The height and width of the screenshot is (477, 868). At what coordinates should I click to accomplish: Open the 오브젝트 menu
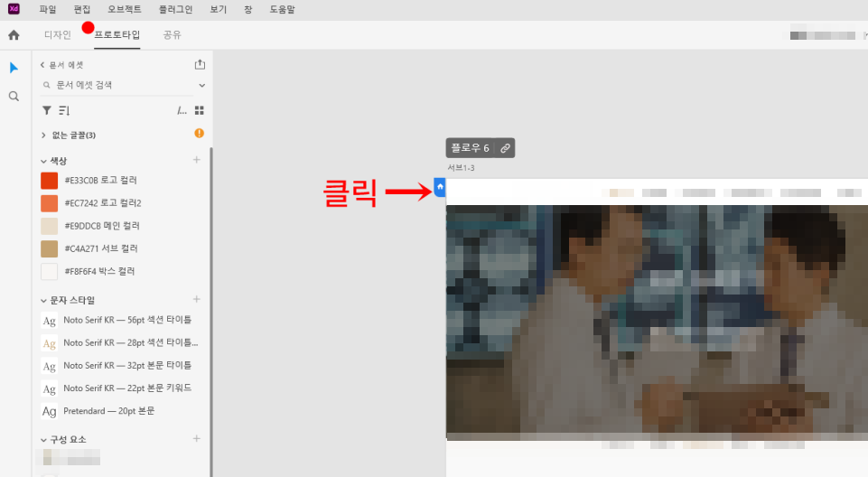[x=125, y=9]
